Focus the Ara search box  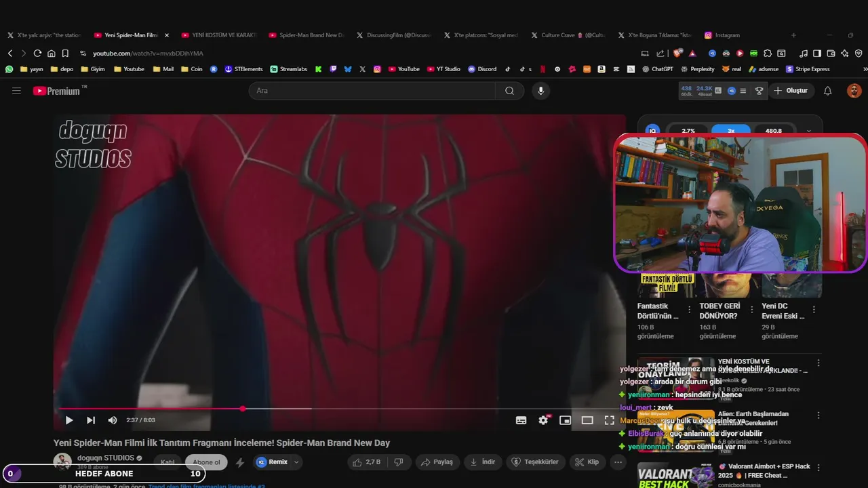(x=372, y=91)
